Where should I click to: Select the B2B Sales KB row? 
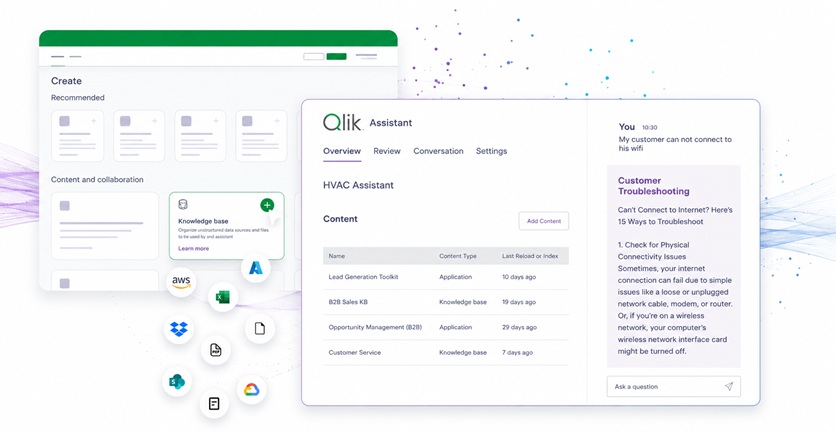pos(446,302)
